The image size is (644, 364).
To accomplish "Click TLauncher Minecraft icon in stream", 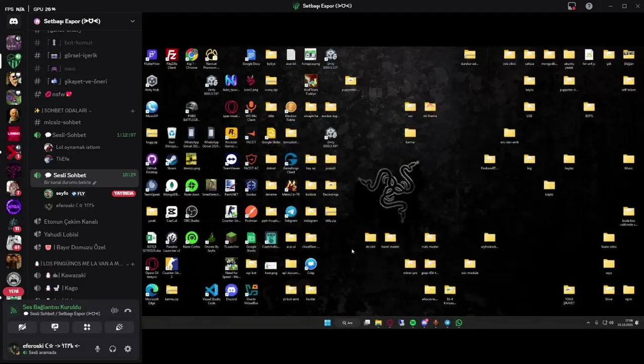I will [x=231, y=240].
